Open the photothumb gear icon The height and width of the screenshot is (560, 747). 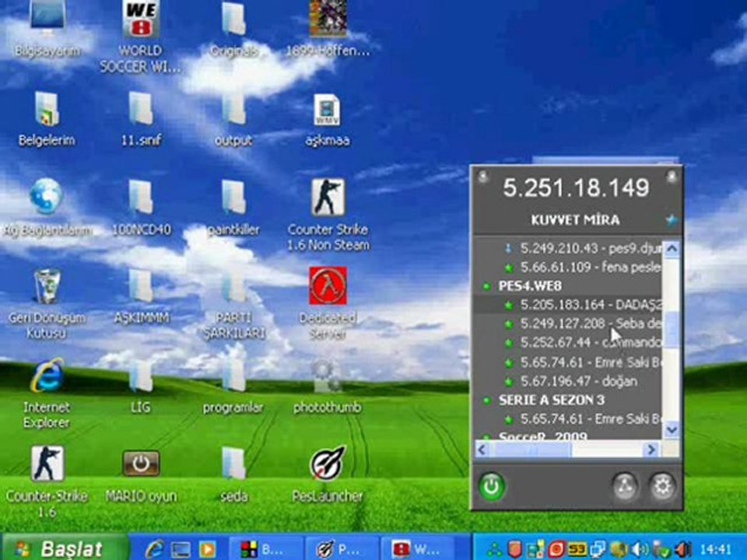328,387
